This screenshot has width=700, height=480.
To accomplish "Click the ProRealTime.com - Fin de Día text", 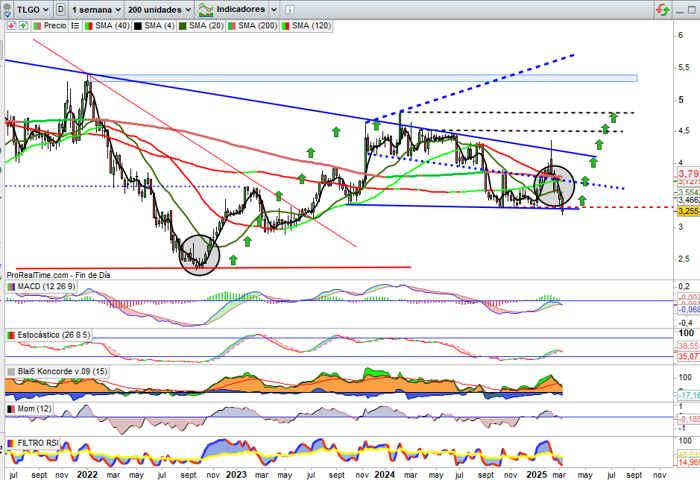I will click(x=58, y=275).
